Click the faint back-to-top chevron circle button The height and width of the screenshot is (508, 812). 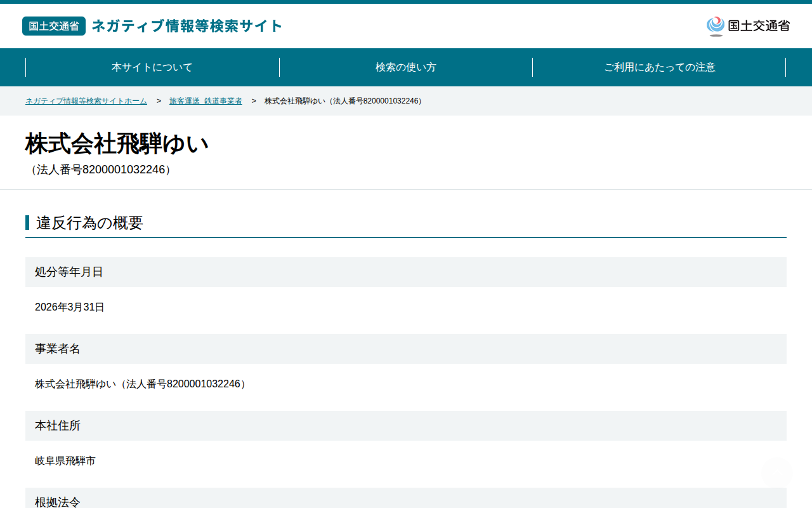(776, 472)
